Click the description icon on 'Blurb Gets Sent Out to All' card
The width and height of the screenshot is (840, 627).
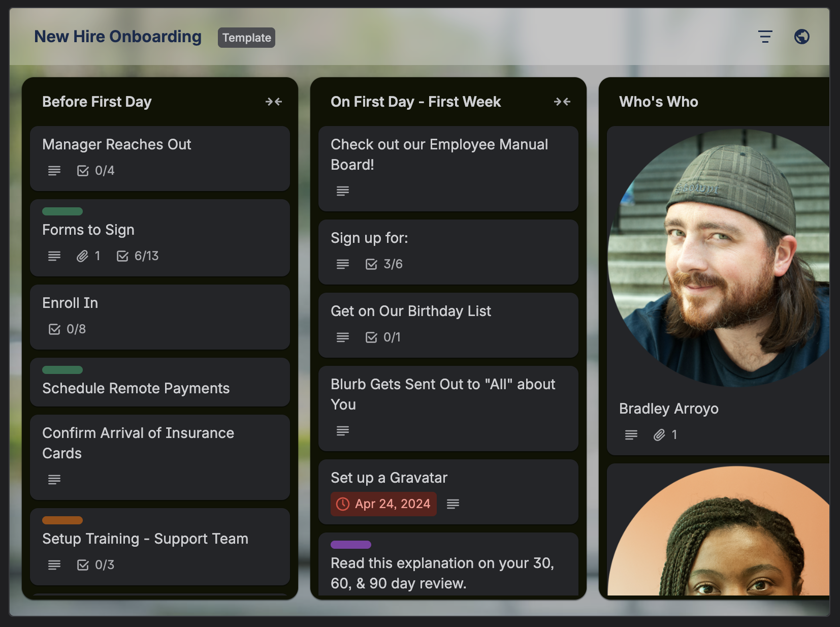tap(342, 430)
